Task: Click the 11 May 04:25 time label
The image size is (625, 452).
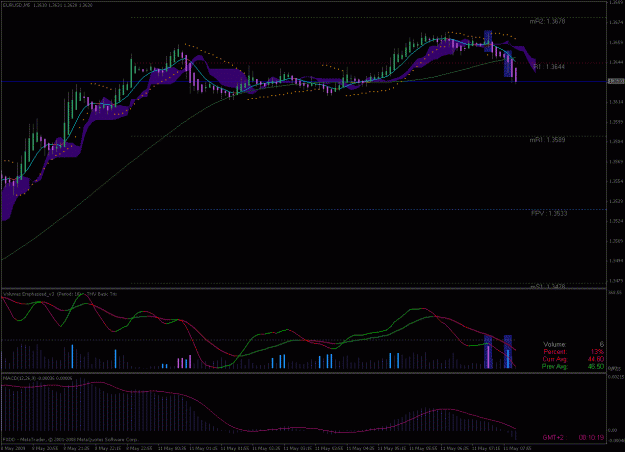Action: point(360,448)
